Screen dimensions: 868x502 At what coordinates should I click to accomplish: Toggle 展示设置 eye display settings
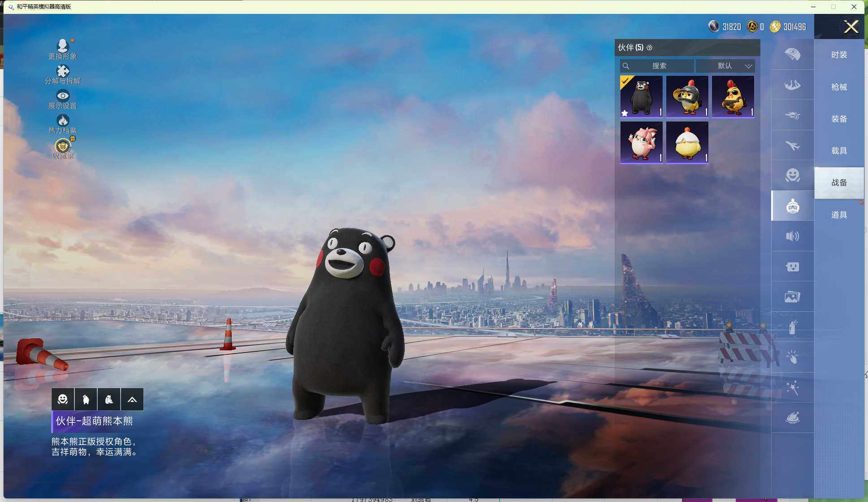click(x=62, y=96)
